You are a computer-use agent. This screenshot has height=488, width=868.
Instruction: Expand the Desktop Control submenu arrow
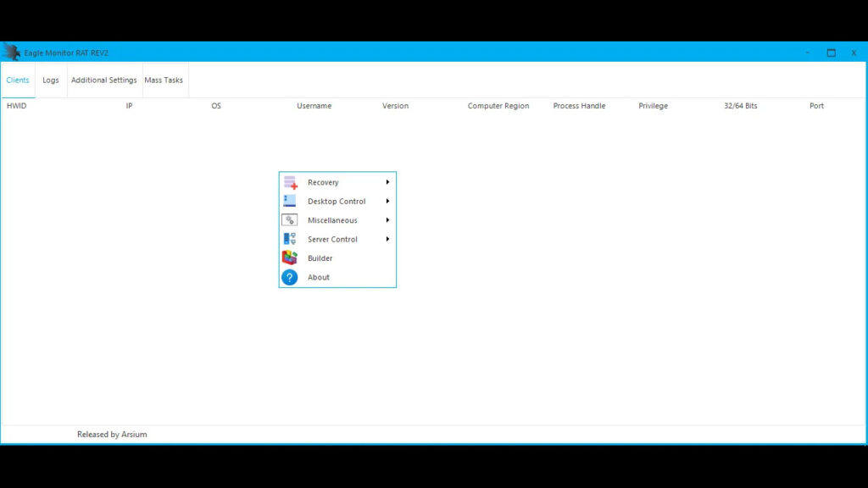pyautogui.click(x=387, y=201)
